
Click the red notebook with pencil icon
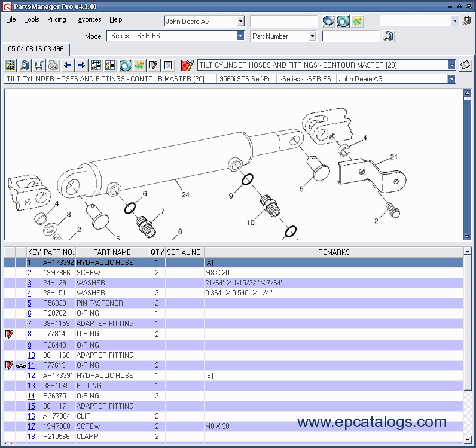click(187, 65)
